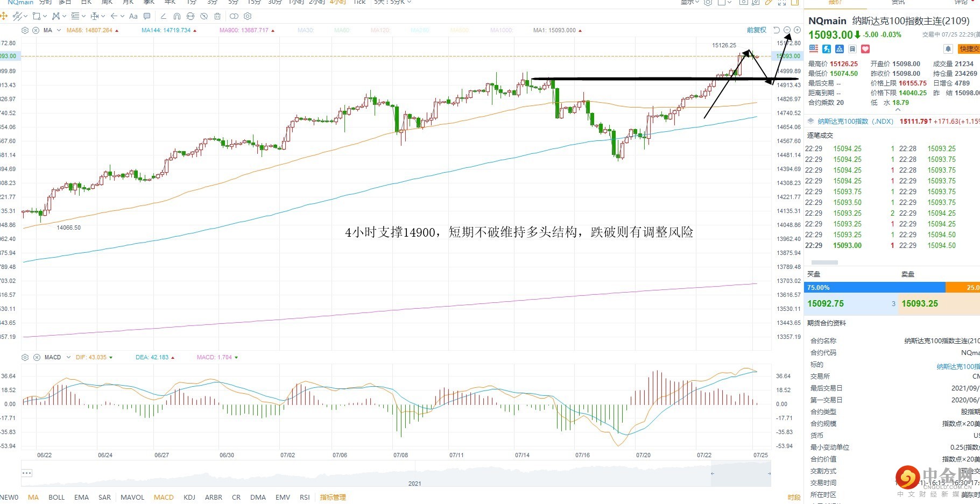Select the rectangle shape drawing tool
This screenshot has height=504, width=980.
[x=36, y=16]
